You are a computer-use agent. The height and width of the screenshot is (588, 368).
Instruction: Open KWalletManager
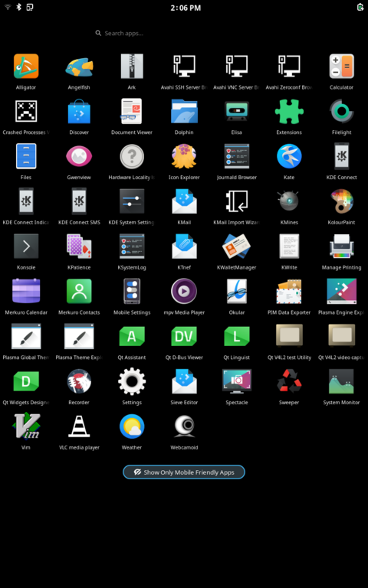tap(237, 247)
